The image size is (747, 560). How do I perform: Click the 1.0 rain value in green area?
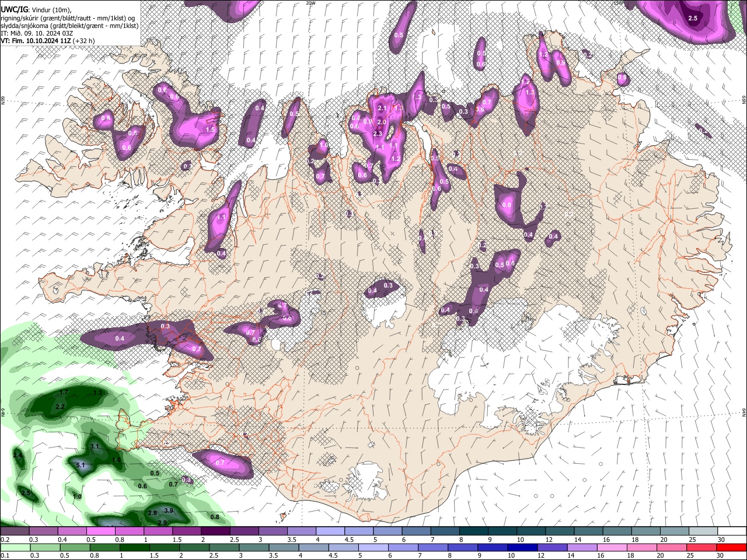(77, 496)
